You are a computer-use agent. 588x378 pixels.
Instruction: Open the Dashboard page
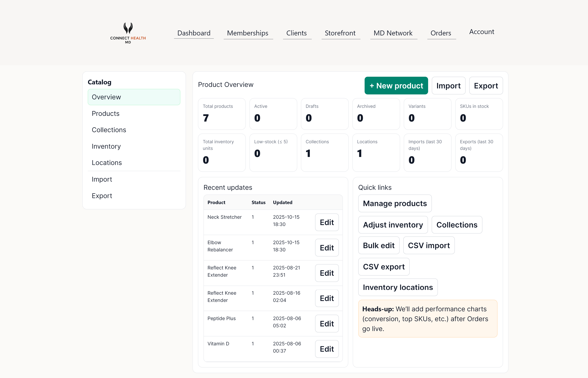(x=194, y=33)
